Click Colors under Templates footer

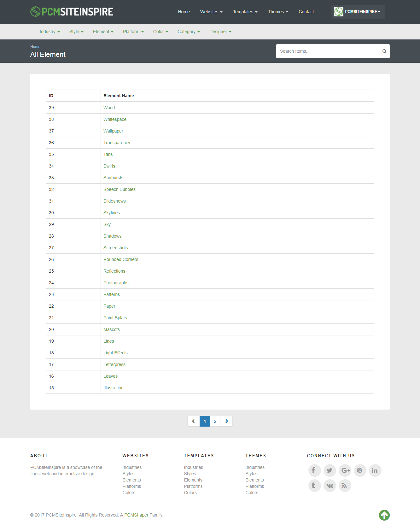[x=190, y=493]
